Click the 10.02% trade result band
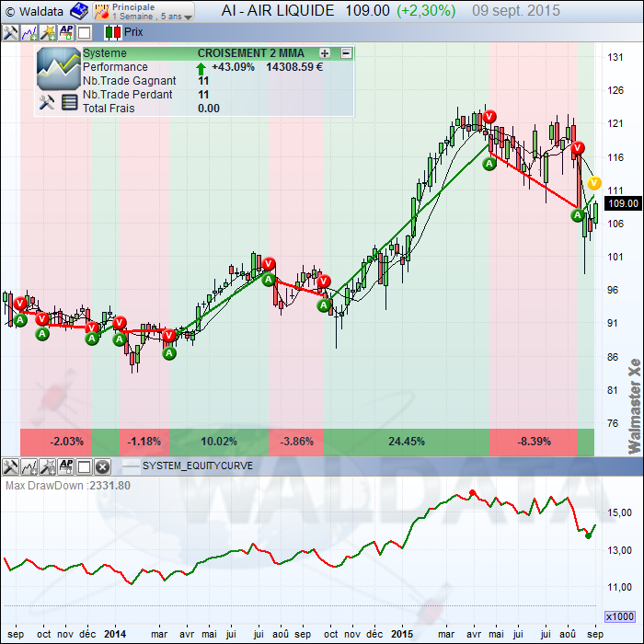The height and width of the screenshot is (644, 644). tap(219, 442)
